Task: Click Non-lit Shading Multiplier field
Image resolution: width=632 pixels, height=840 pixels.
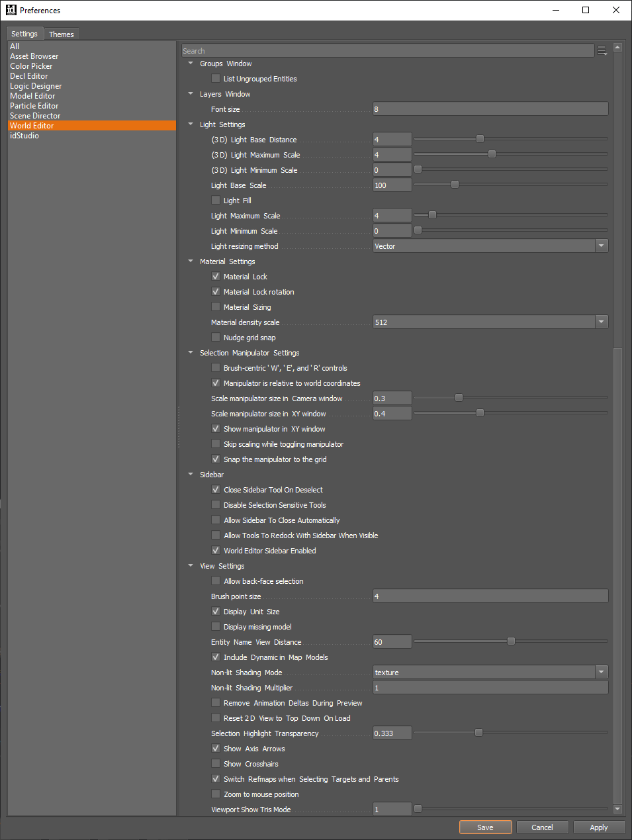Action: pyautogui.click(x=490, y=687)
